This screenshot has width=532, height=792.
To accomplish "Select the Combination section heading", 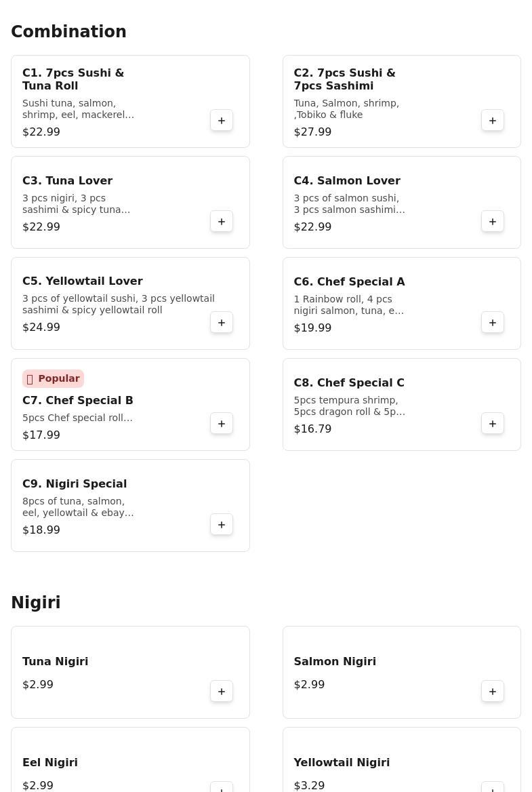I will click(x=68, y=31).
